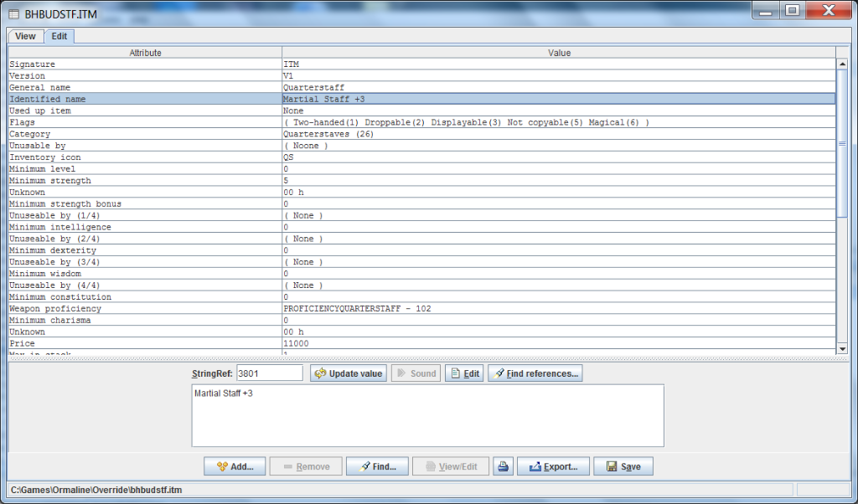Switch to the View tab
858x504 pixels.
tap(25, 36)
